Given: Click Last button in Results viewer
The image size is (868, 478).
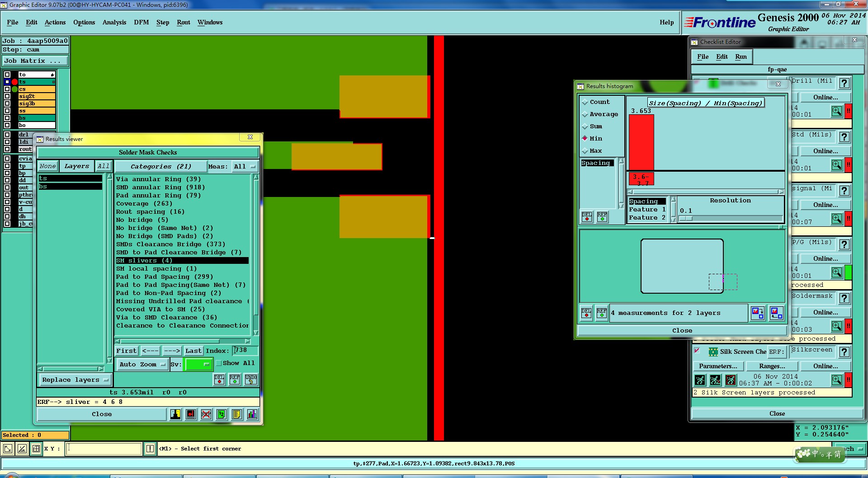Looking at the screenshot, I should [x=193, y=351].
